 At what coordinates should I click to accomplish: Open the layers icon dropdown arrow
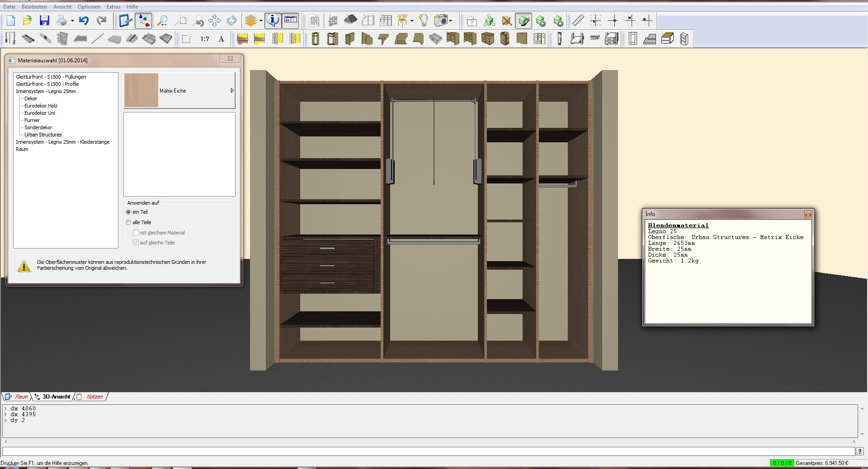[x=261, y=21]
